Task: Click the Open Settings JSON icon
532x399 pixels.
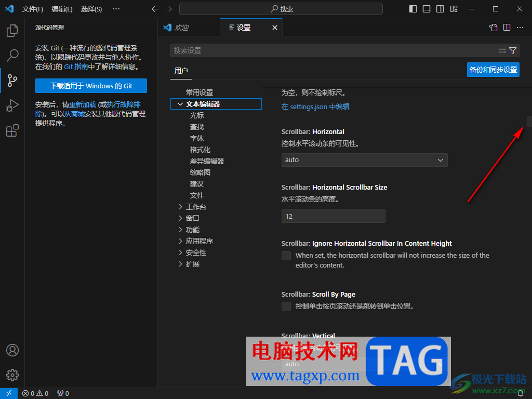Action: (x=494, y=28)
